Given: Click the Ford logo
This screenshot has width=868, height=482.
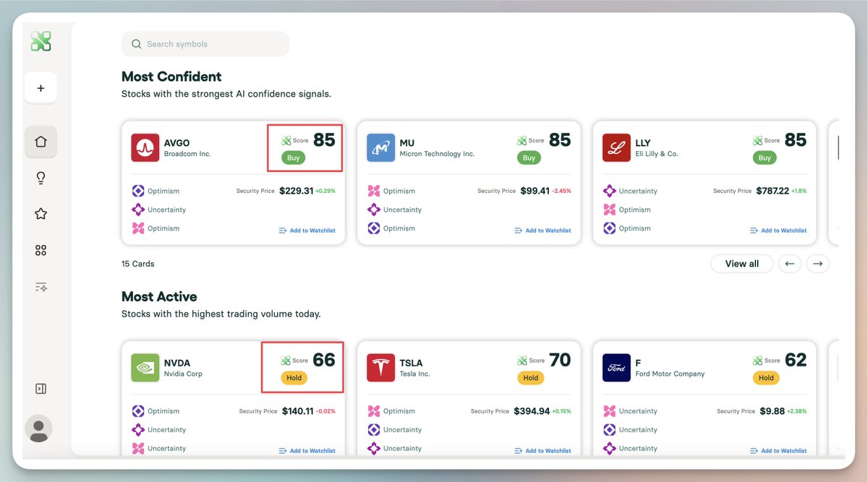Looking at the screenshot, I should pyautogui.click(x=616, y=368).
